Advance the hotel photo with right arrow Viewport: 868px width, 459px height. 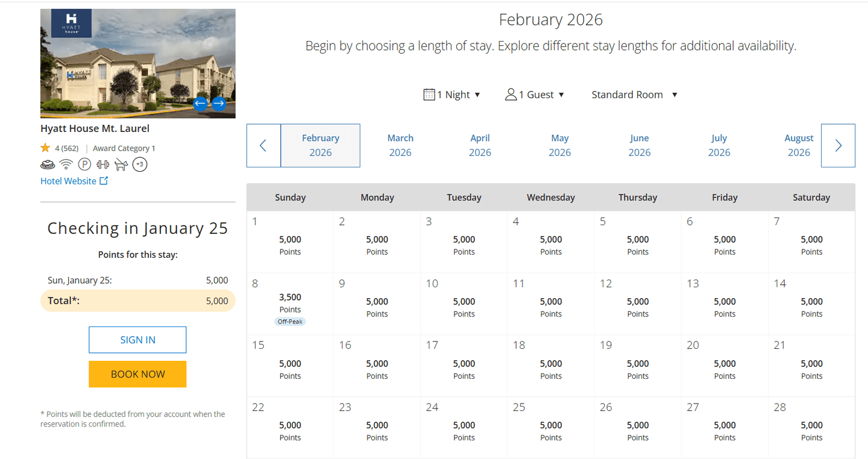click(x=218, y=104)
